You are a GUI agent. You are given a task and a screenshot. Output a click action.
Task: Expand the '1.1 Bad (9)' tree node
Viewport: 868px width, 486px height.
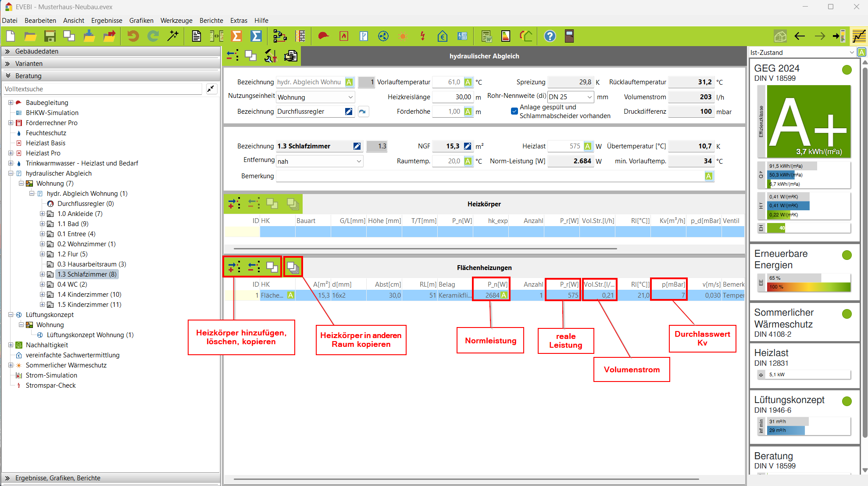pos(43,224)
